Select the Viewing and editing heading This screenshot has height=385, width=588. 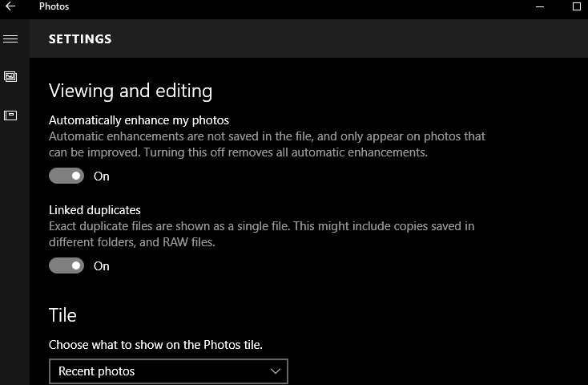131,91
